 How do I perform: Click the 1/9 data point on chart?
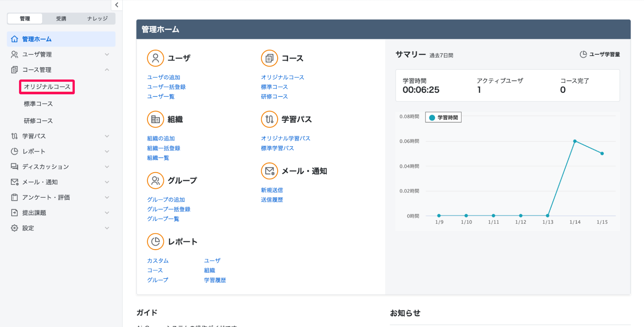click(x=439, y=216)
